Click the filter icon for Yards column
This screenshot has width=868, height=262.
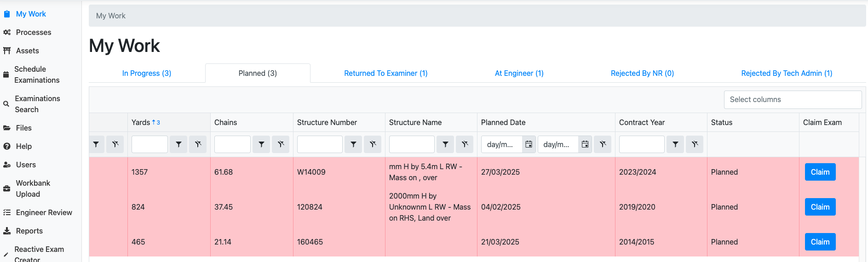[178, 144]
